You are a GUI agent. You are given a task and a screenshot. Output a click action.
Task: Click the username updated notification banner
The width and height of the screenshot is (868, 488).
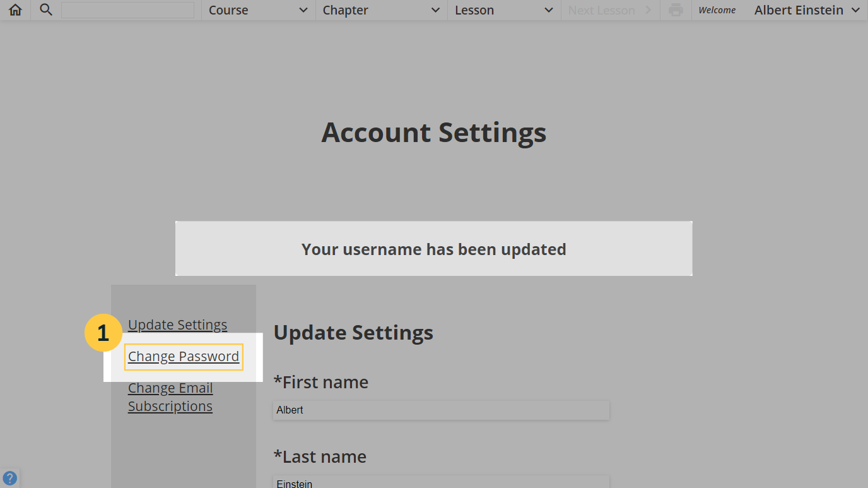click(433, 249)
